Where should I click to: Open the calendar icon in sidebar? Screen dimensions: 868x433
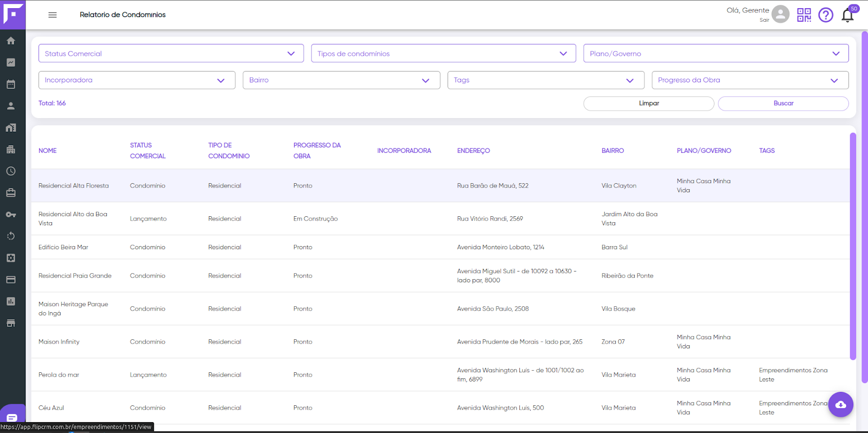tap(11, 84)
